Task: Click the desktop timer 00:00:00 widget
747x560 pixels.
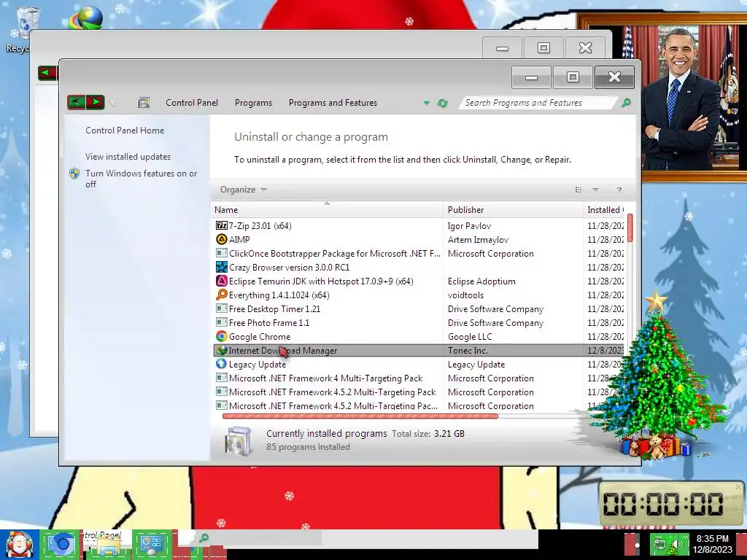Action: (x=671, y=503)
